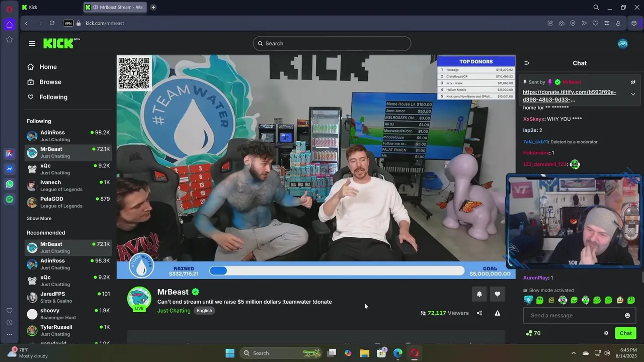Viewport: 644px width, 362px height.
Task: Open Ivanech League of Legends channel
Action: (x=68, y=186)
